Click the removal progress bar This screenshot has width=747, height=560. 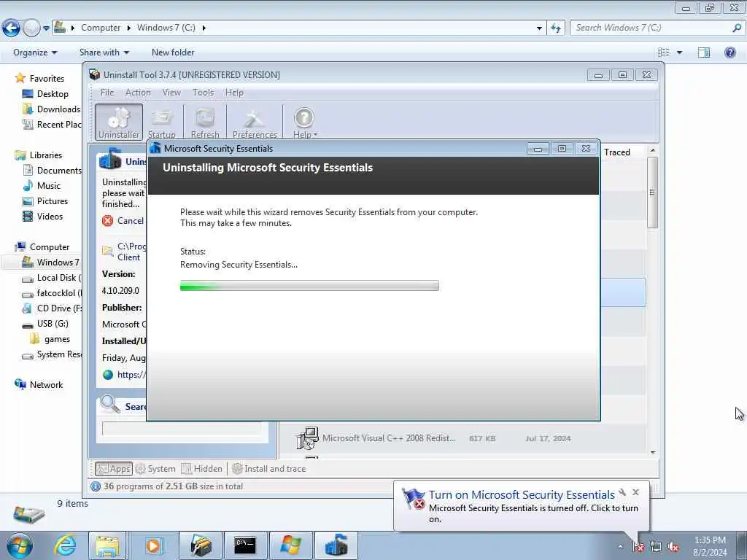tap(309, 286)
